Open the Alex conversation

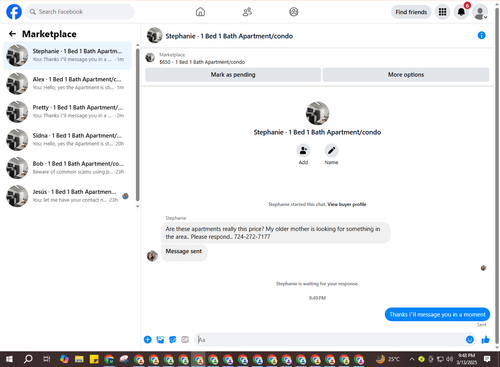[68, 83]
